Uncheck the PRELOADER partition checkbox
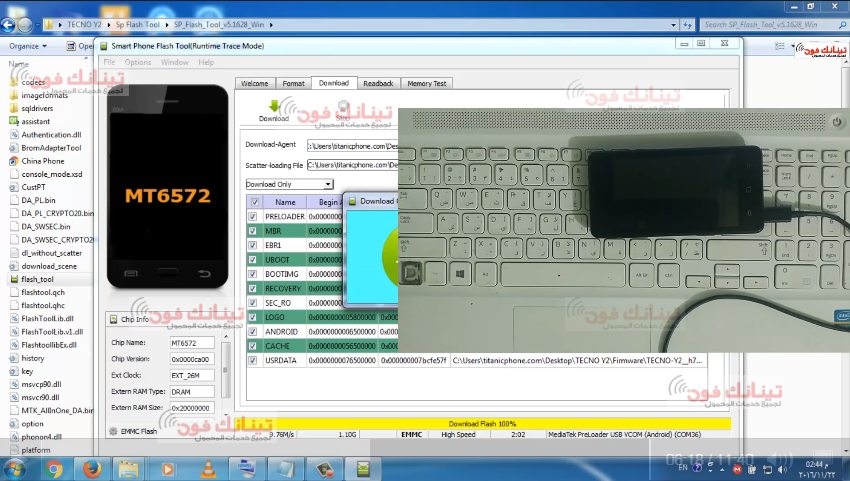850x481 pixels. tap(253, 216)
